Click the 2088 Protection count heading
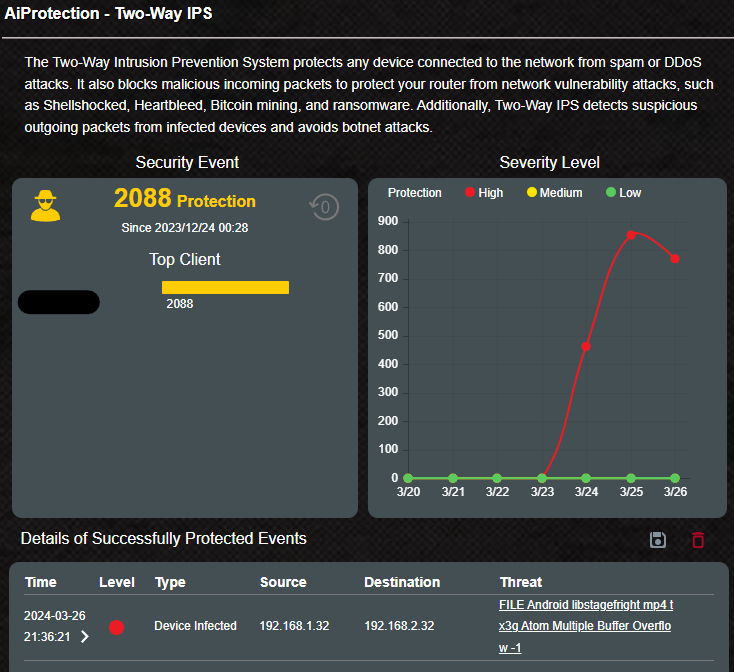 tap(185, 198)
